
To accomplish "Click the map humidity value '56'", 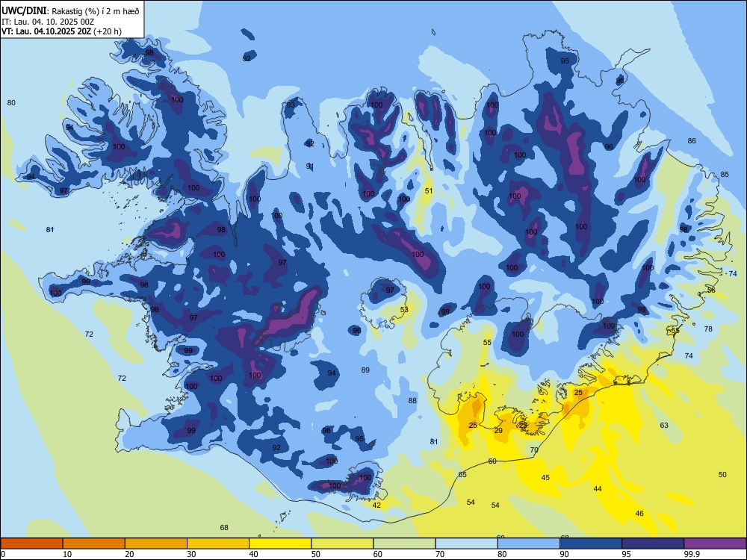I will (x=711, y=290).
